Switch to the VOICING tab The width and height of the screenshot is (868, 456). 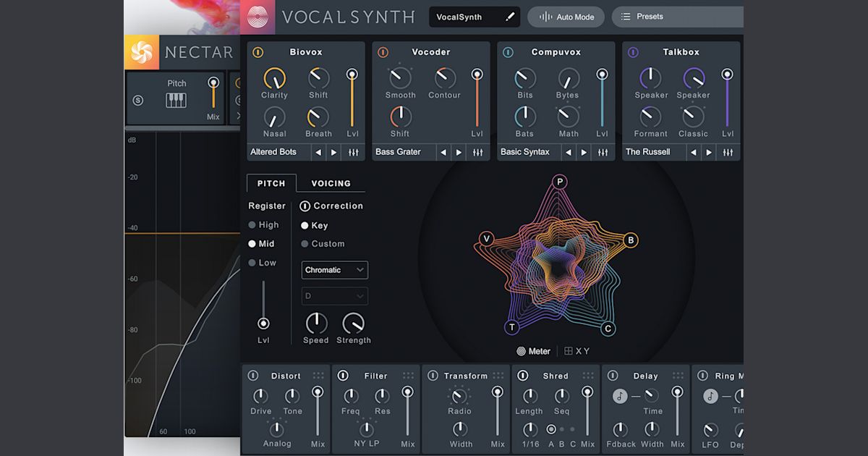[331, 183]
